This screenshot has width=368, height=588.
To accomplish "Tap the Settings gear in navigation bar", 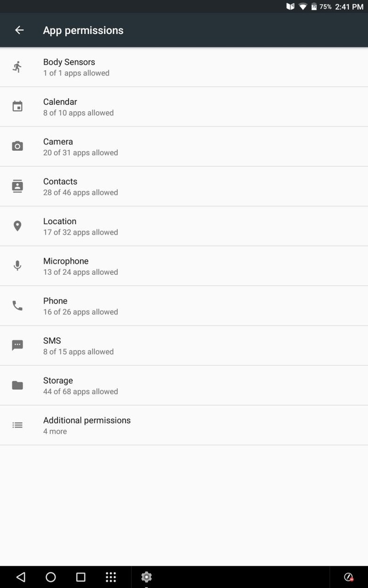I will click(x=146, y=577).
